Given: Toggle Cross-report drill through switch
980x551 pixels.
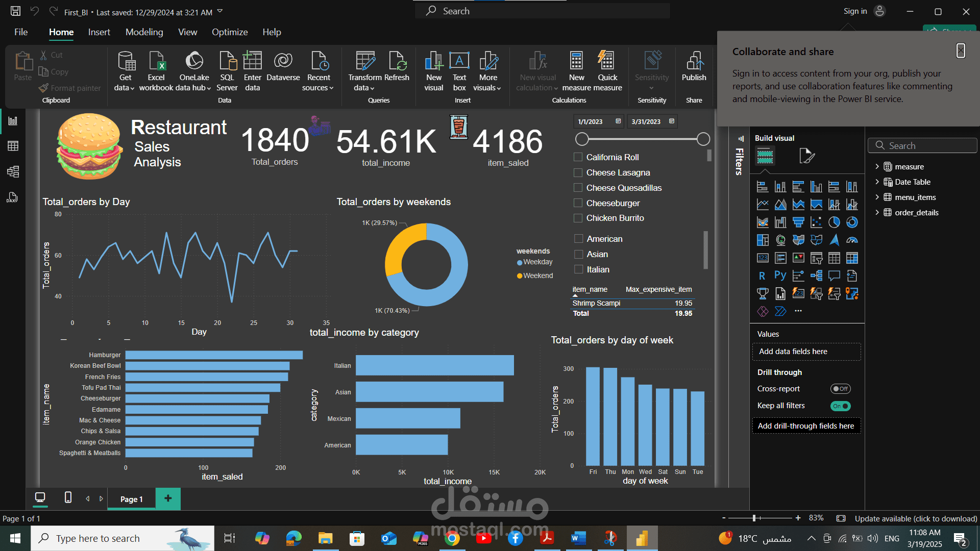Looking at the screenshot, I should [840, 389].
